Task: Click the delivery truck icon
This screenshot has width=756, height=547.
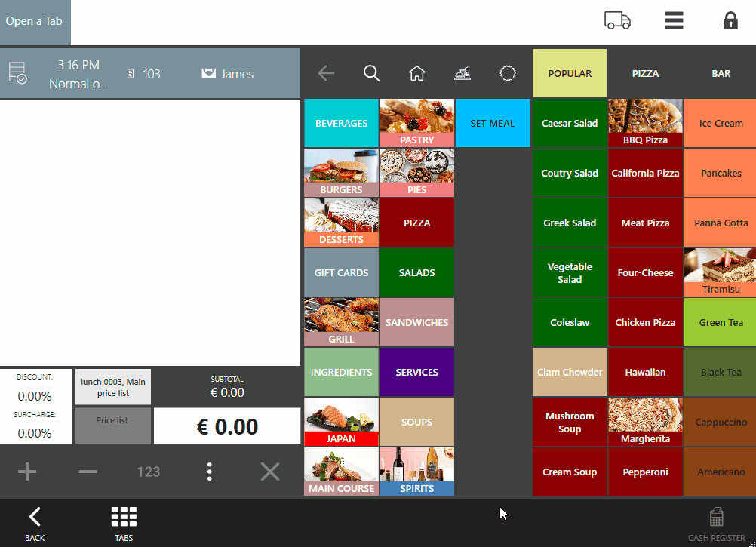Action: tap(617, 21)
